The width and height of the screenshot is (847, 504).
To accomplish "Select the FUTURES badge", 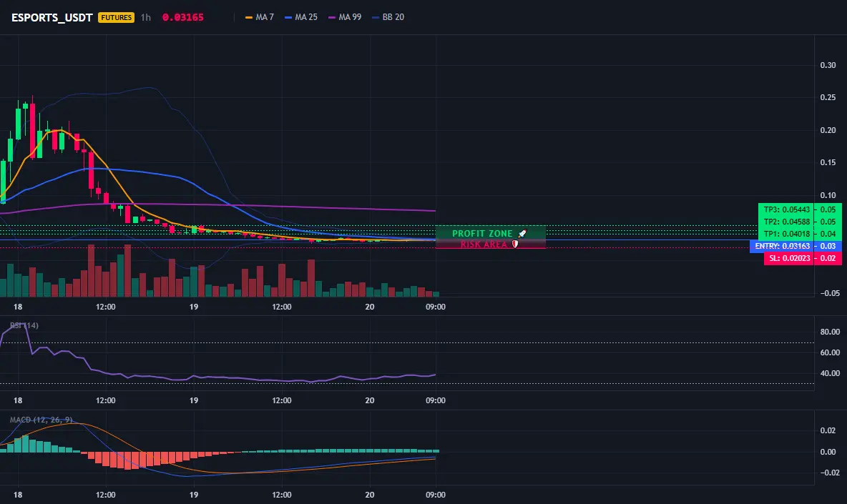I will [116, 17].
